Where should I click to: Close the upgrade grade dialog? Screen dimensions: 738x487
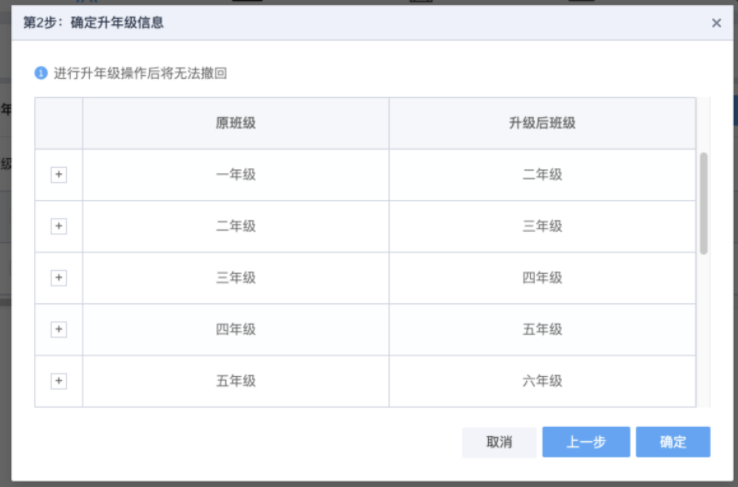point(716,23)
